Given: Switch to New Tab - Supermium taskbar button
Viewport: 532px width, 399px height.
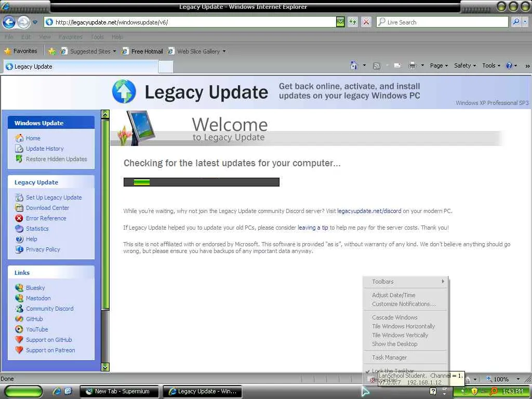Looking at the screenshot, I should 119,391.
